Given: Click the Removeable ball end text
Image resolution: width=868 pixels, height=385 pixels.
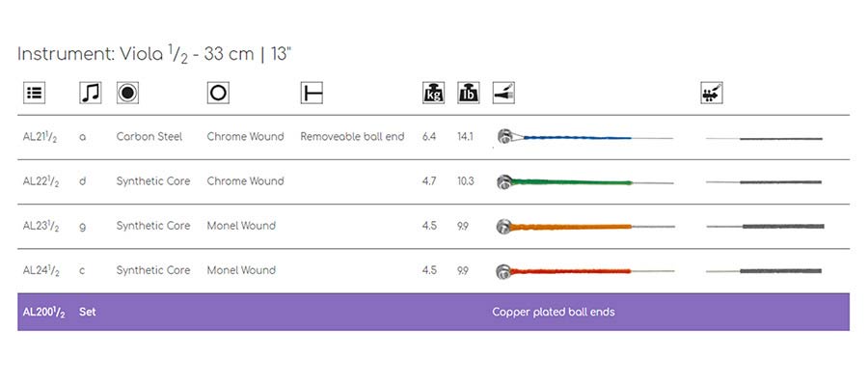Looking at the screenshot, I should [353, 137].
